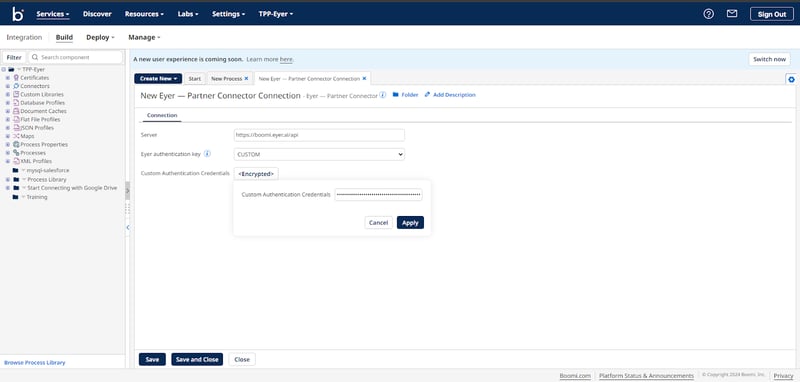Open the gear settings icon at right edge
The image size is (800, 382).
tap(791, 80)
